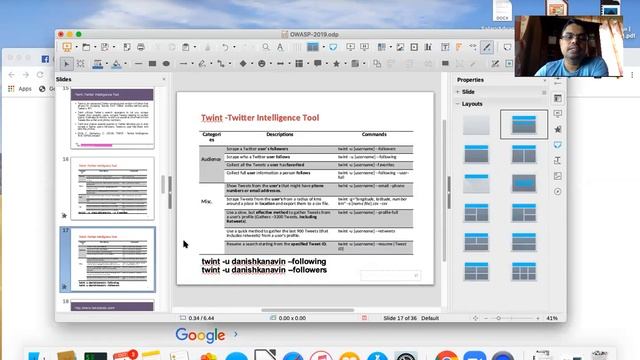Open the Line Color dropdown arrow
This screenshot has width=640, height=360.
[x=107, y=64]
